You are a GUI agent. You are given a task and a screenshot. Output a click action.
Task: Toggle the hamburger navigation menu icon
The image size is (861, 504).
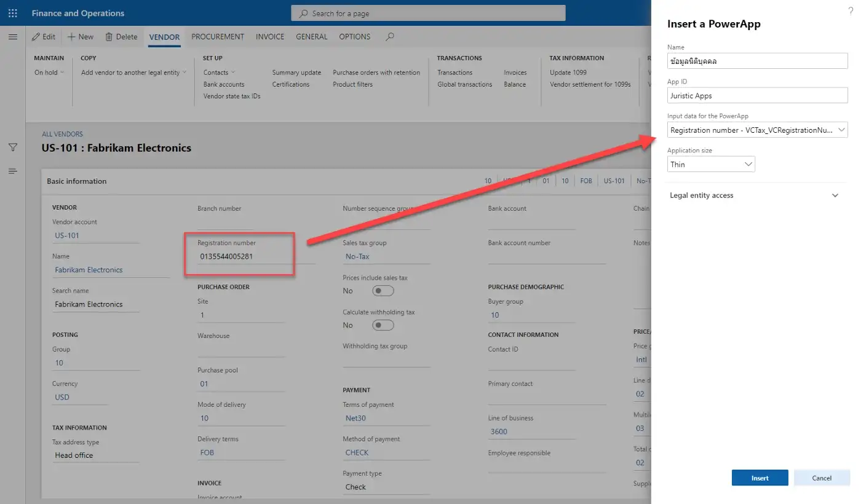[13, 37]
